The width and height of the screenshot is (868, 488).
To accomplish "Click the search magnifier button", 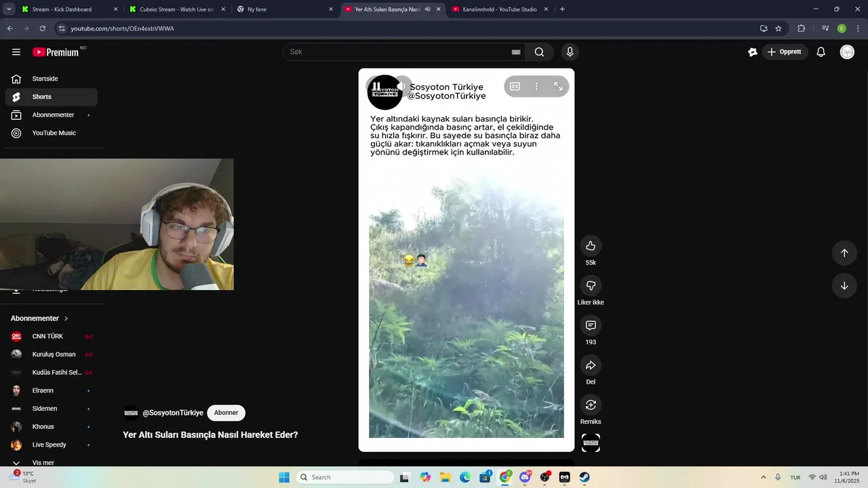I will click(x=539, y=52).
